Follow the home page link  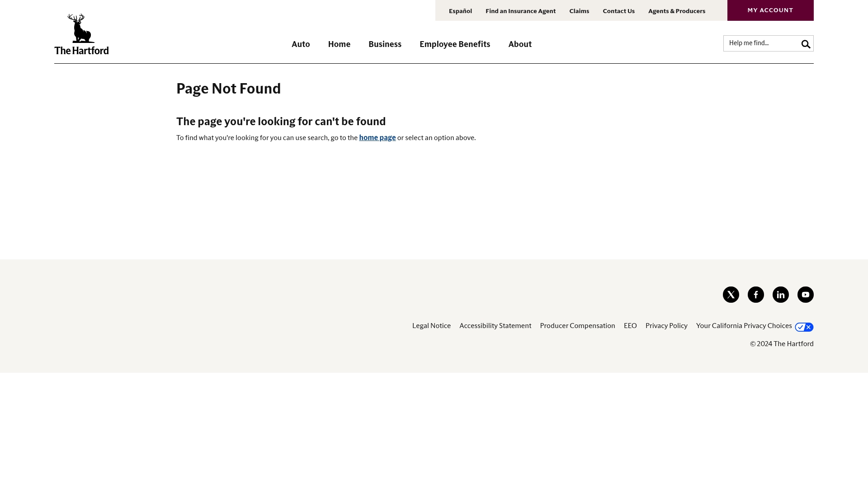377,137
